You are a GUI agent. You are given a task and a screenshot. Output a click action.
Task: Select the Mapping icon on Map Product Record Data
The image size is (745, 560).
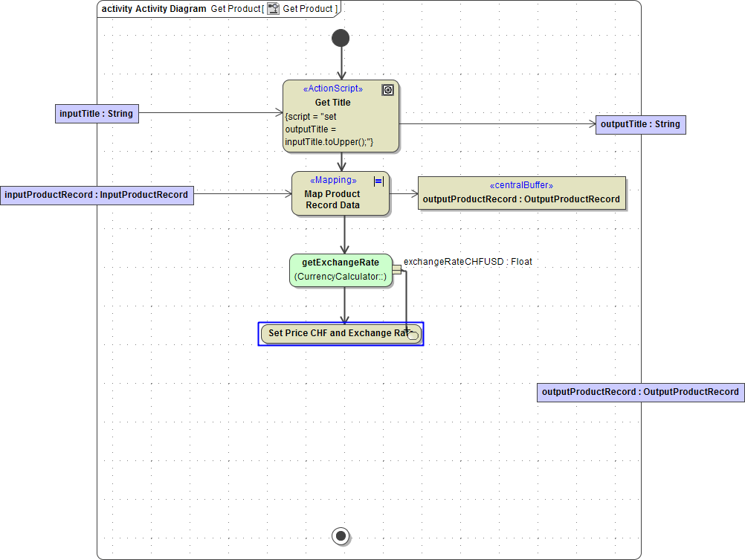[x=378, y=181]
